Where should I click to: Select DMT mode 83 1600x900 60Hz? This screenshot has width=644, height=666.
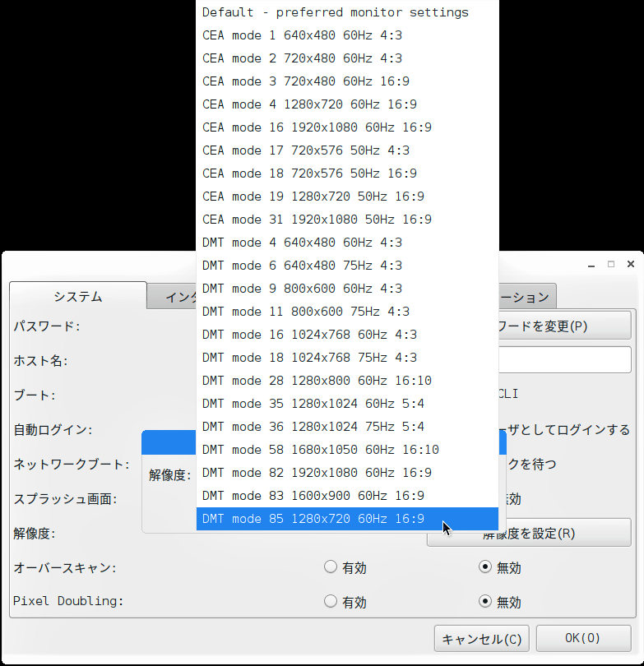pyautogui.click(x=347, y=496)
